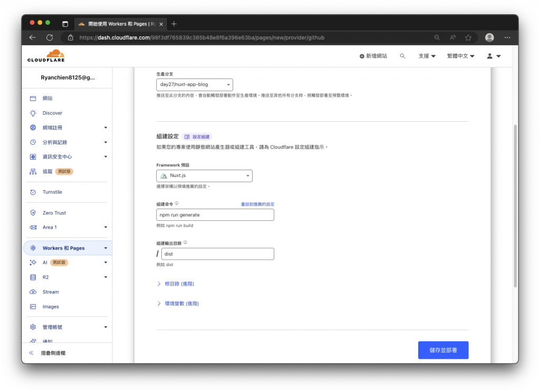Click info icon next to 組建命令
The height and width of the screenshot is (392, 540).
pyautogui.click(x=177, y=203)
